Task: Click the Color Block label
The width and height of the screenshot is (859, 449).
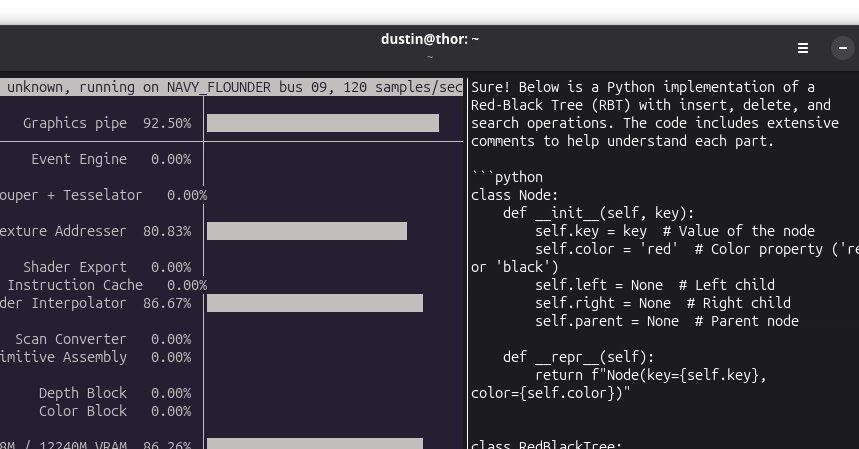Action: pyautogui.click(x=83, y=411)
